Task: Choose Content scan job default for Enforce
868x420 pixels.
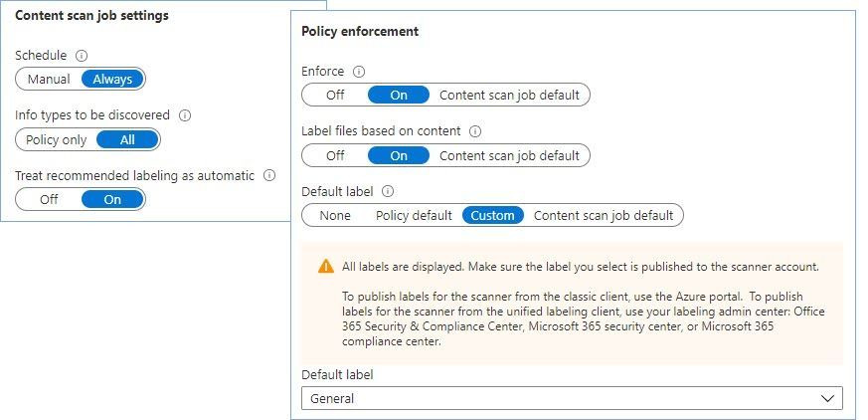Action: pyautogui.click(x=509, y=95)
